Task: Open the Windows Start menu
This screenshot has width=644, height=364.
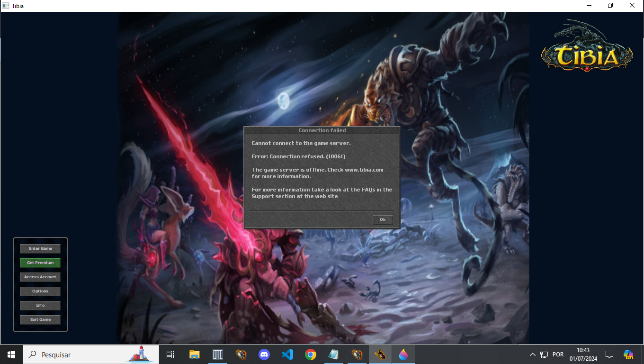Action: 11,355
